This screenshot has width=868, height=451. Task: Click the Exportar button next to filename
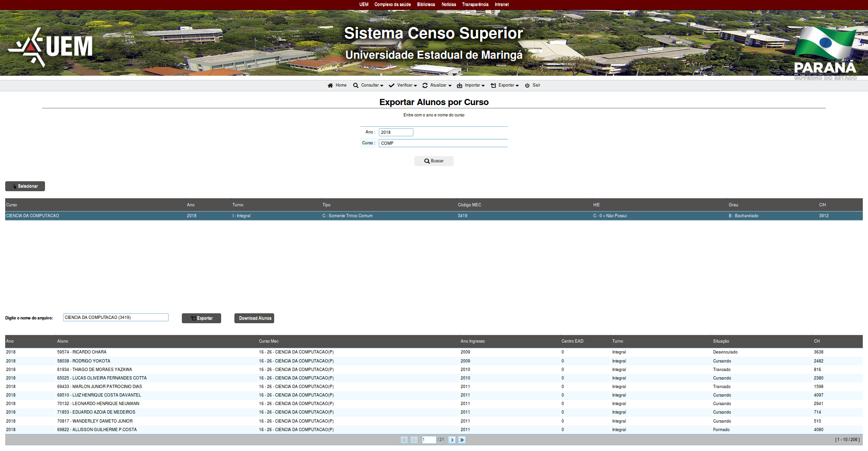pyautogui.click(x=201, y=318)
